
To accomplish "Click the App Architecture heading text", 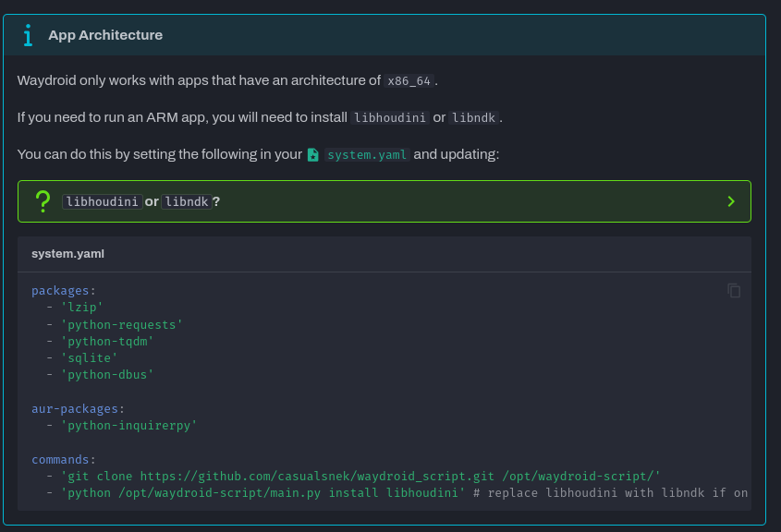I will pyautogui.click(x=105, y=35).
